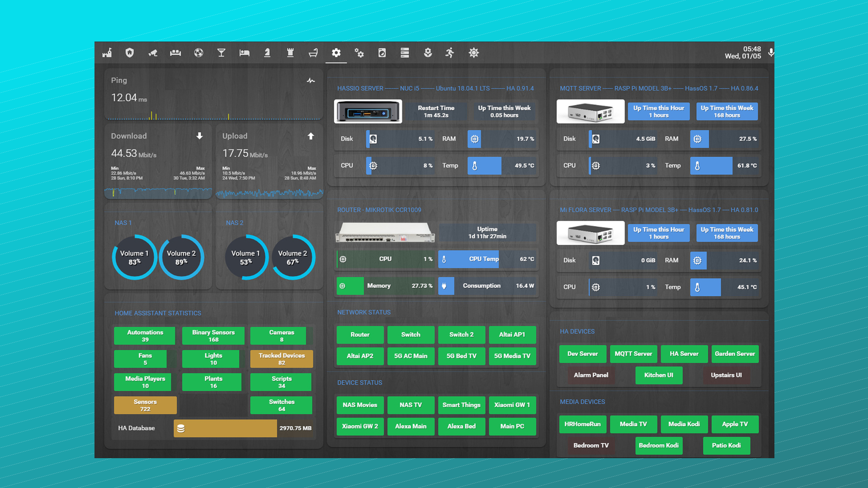The height and width of the screenshot is (488, 868).
Task: Click the microphone icon at top right
Action: [771, 52]
